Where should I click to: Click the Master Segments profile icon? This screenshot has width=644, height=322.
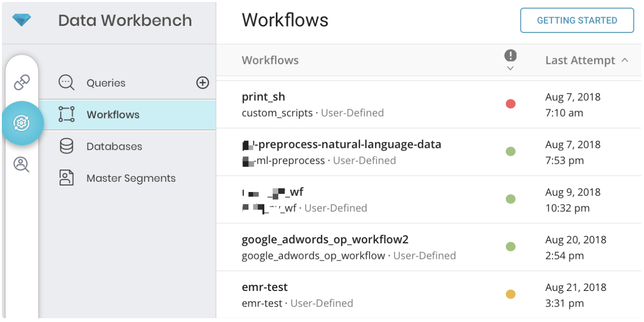[x=66, y=178]
